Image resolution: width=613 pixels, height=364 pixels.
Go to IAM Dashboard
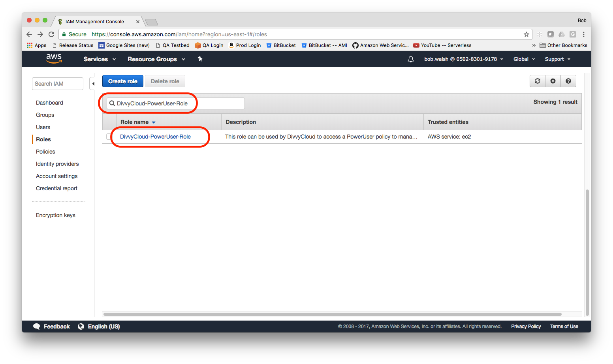point(49,103)
